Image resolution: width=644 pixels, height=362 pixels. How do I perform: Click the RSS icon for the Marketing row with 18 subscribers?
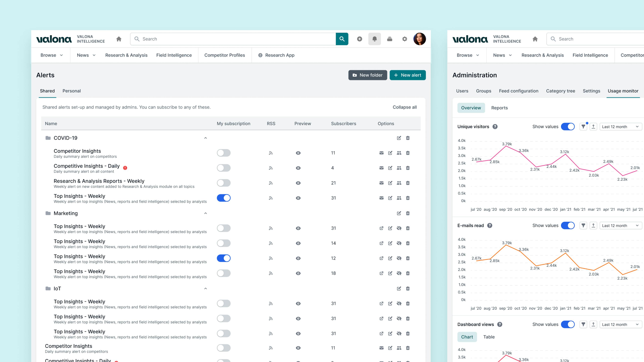click(271, 273)
